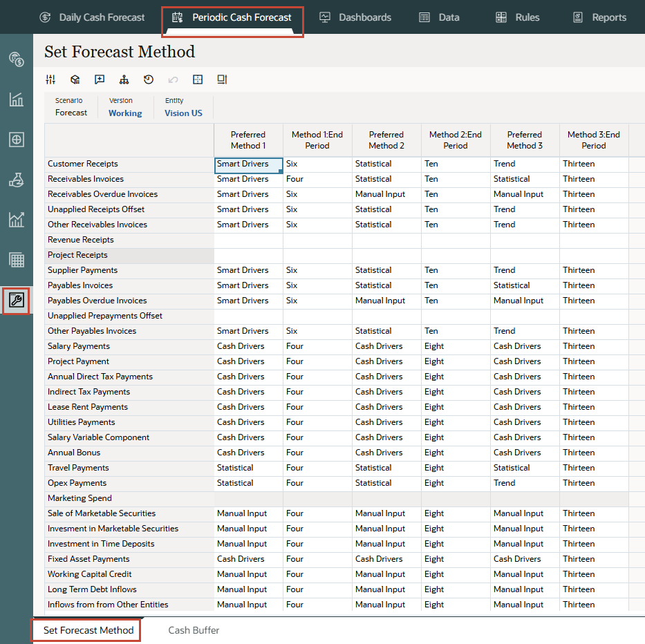645x644 pixels.
Task: Click the cube data icon in toolbar
Action: (75, 79)
